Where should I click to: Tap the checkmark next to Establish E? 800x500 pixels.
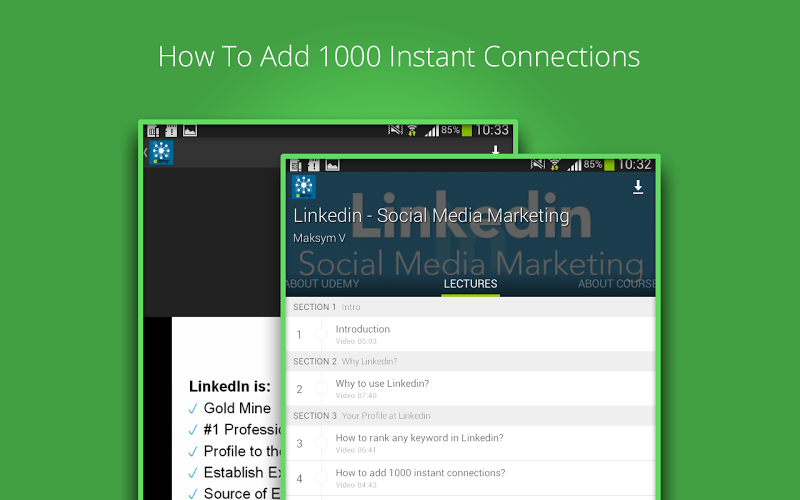[x=193, y=473]
